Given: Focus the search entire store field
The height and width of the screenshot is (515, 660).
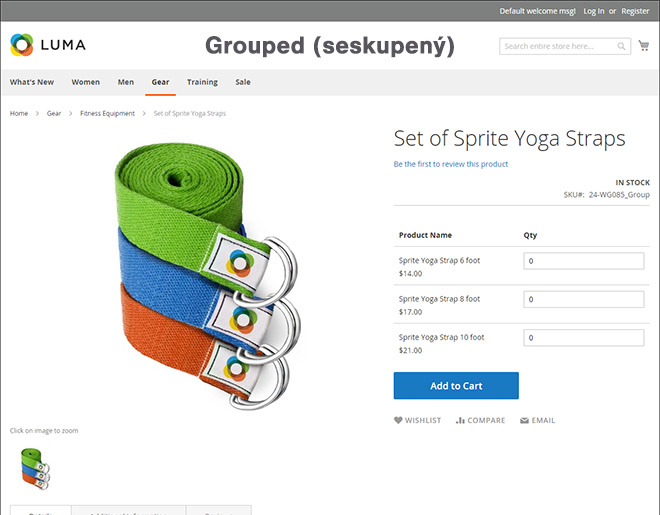Looking at the screenshot, I should pos(558,46).
